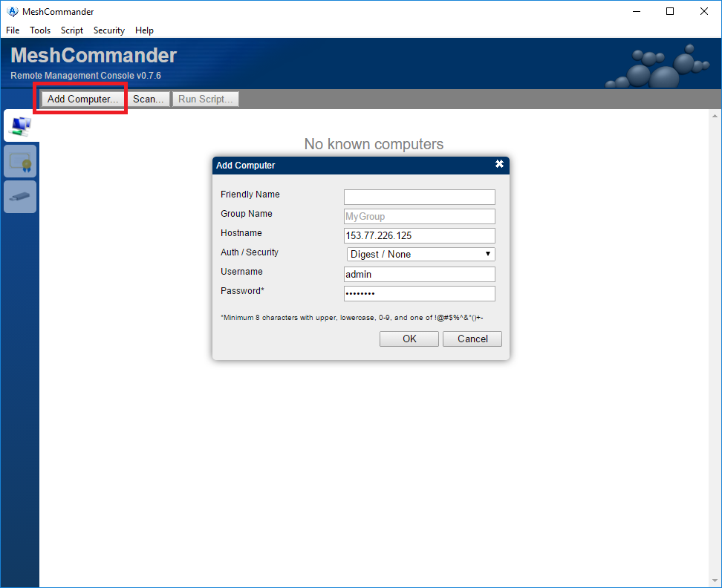Screen dimensions: 722x588
Task: Click the Add Computer... toolbar button
Action: tap(82, 99)
